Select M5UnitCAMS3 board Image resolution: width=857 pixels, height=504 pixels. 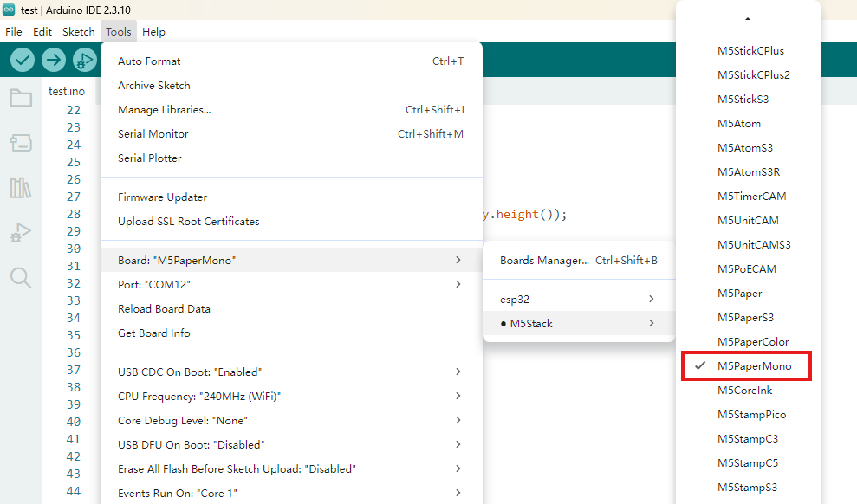[748, 244]
